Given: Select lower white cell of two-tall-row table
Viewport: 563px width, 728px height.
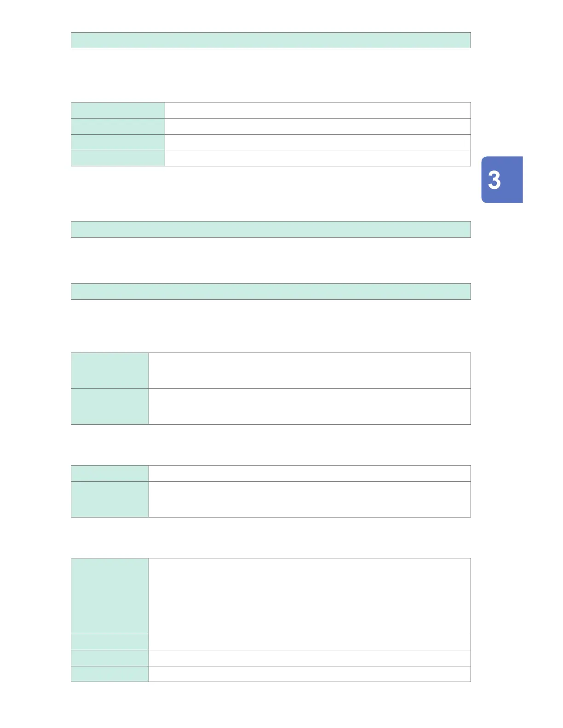Looking at the screenshot, I should [x=310, y=406].
